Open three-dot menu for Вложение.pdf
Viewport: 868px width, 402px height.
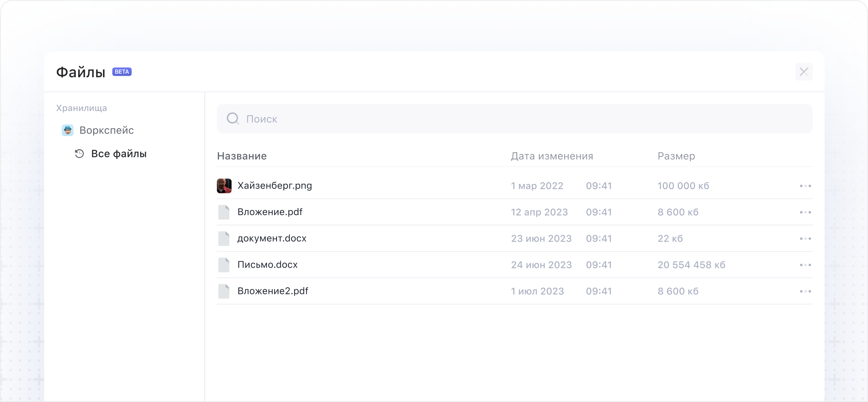tap(805, 212)
